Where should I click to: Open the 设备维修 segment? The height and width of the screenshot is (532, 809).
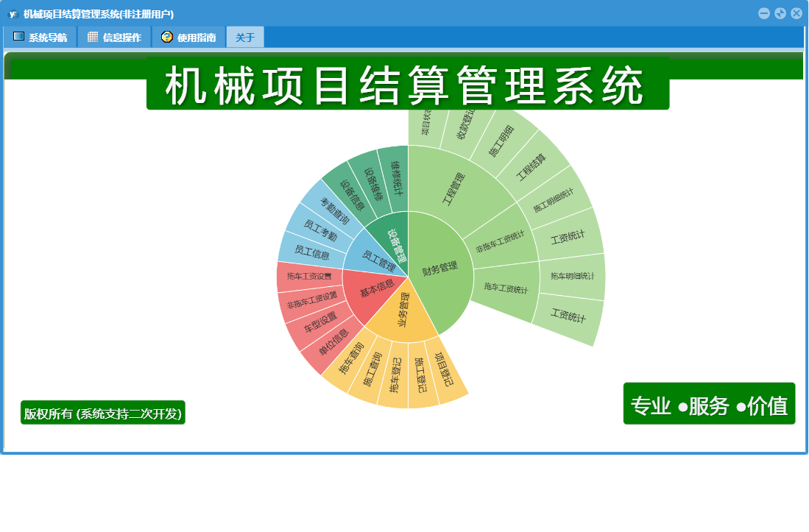(x=372, y=184)
